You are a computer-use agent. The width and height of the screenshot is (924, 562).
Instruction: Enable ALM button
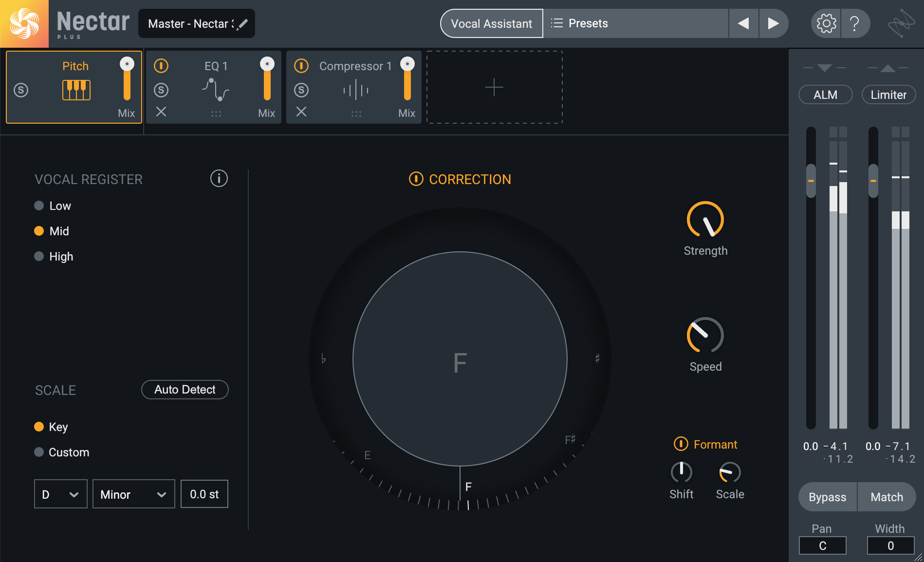pyautogui.click(x=826, y=94)
